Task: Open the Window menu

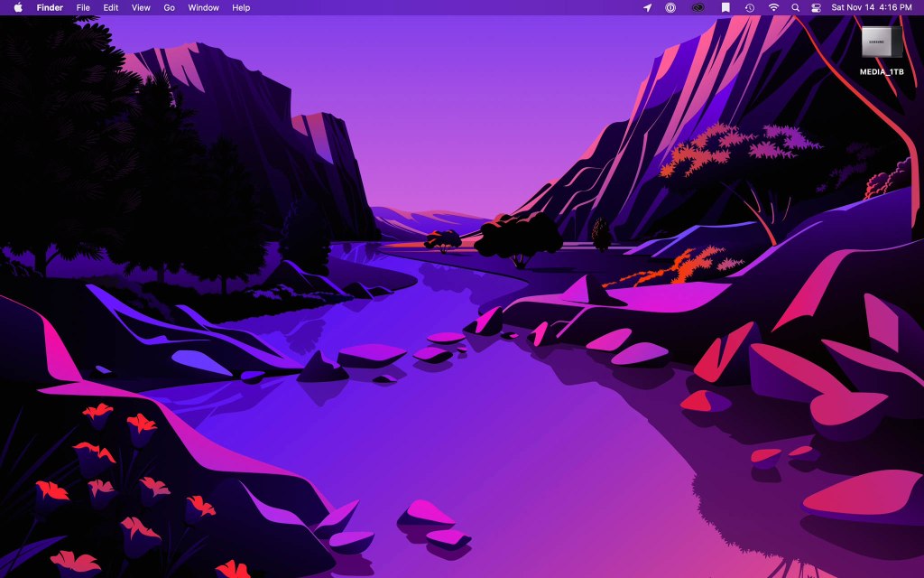Action: pyautogui.click(x=203, y=7)
